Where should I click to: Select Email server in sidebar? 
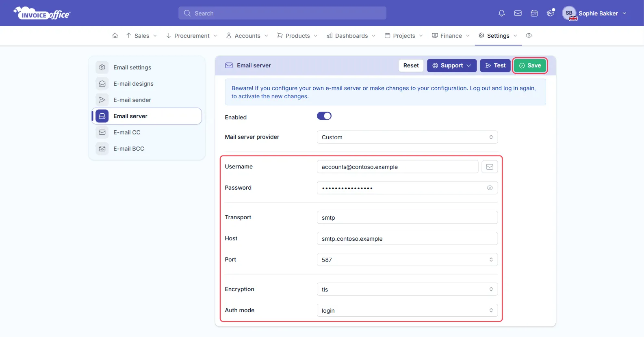(x=147, y=116)
